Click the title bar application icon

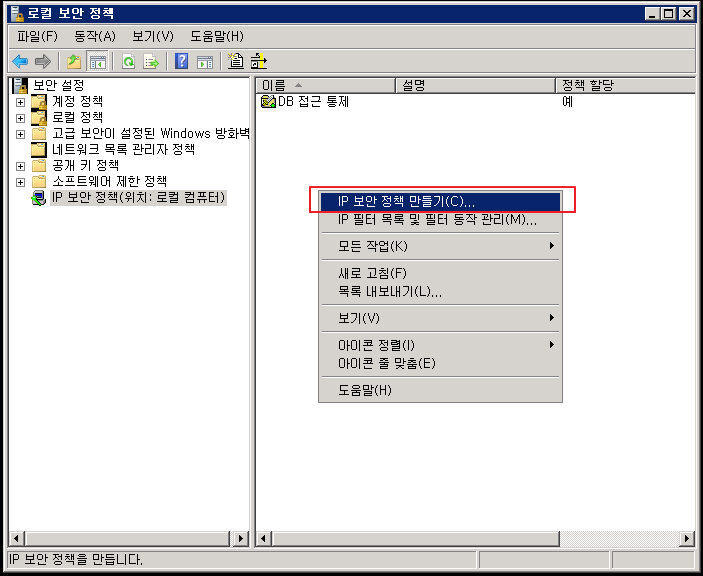[x=17, y=13]
